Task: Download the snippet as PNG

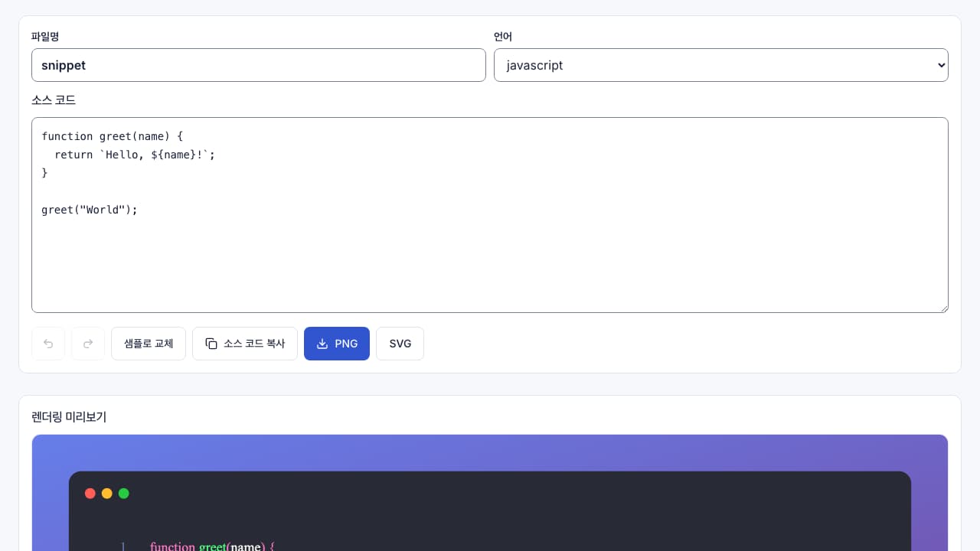Action: (337, 344)
